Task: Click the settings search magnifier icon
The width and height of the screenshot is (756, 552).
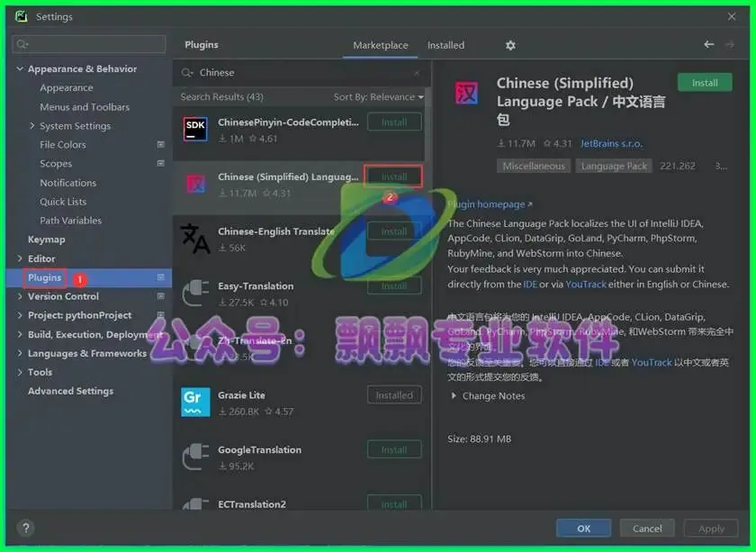Action: 22,44
